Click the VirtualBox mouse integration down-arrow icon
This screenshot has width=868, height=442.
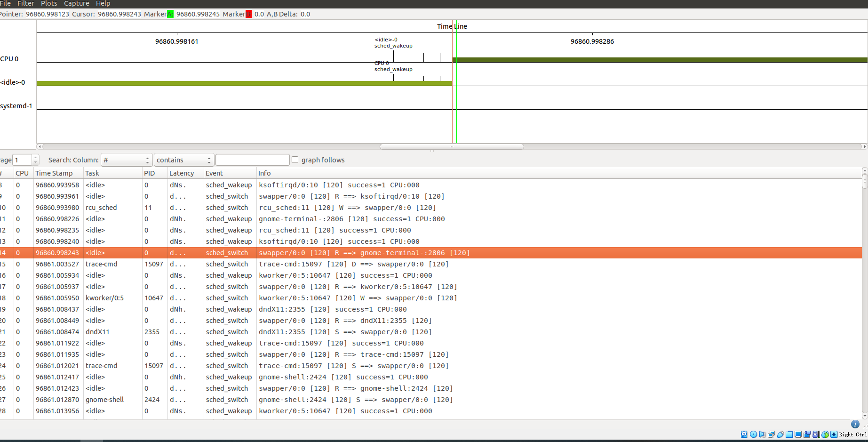(834, 434)
